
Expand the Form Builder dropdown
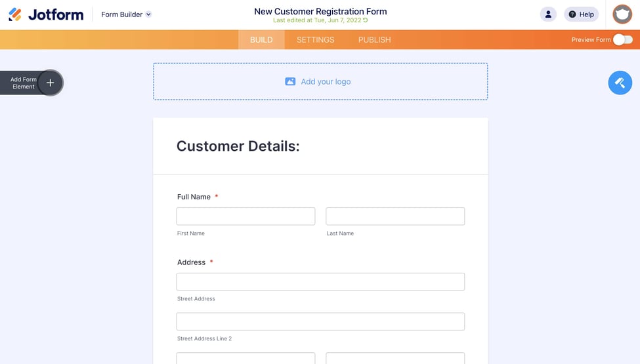(148, 14)
